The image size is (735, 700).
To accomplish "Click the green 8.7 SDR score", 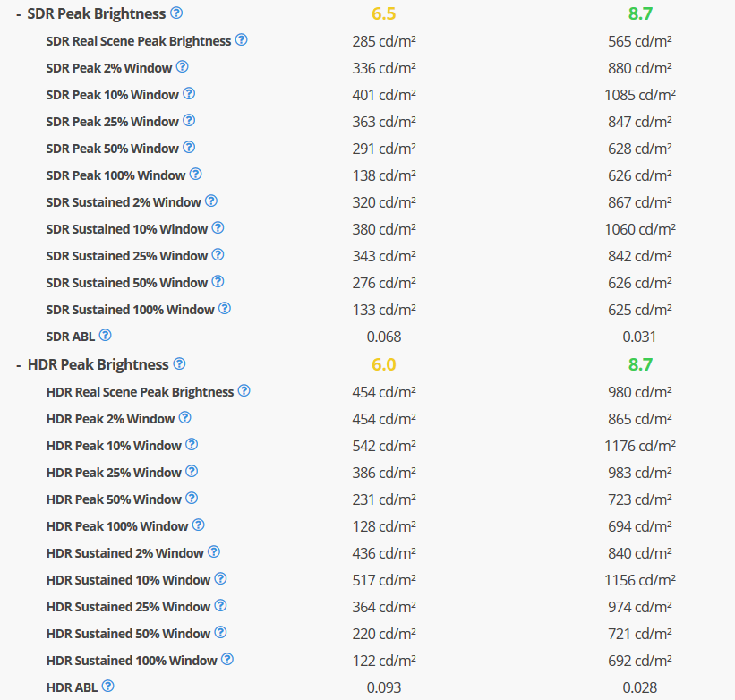I will coord(640,13).
